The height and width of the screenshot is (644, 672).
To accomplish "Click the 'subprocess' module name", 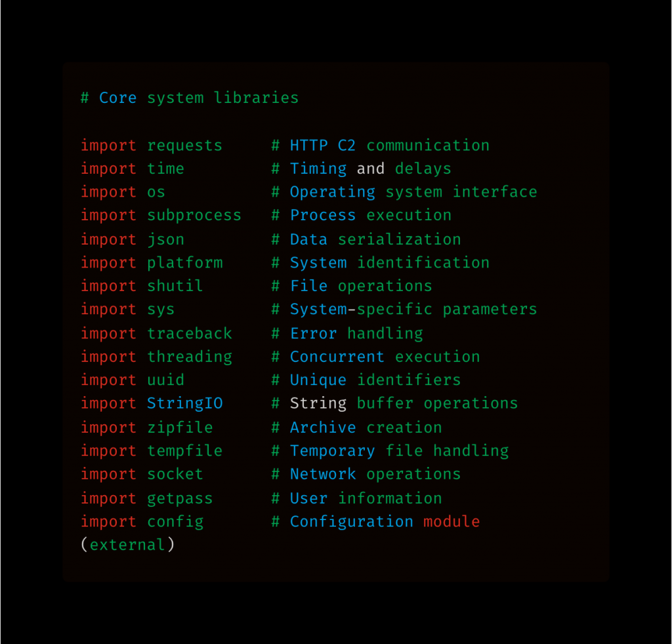I will (194, 216).
